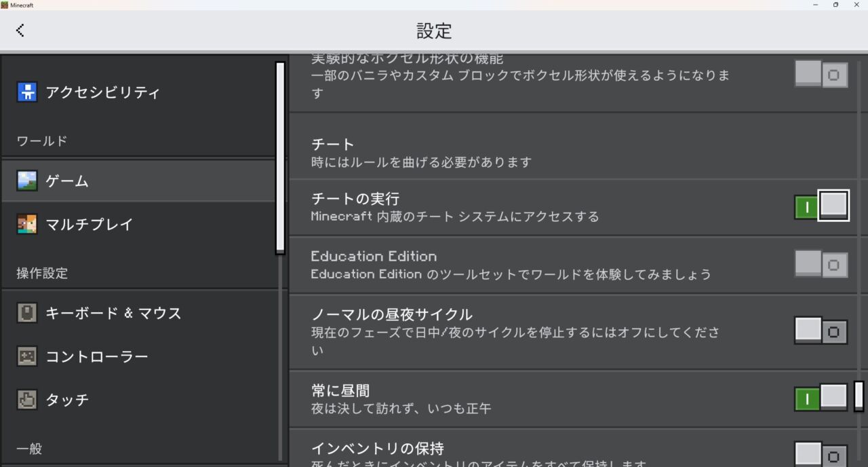Click the ワールド category label
Viewport: 868px width, 467px height.
[42, 141]
